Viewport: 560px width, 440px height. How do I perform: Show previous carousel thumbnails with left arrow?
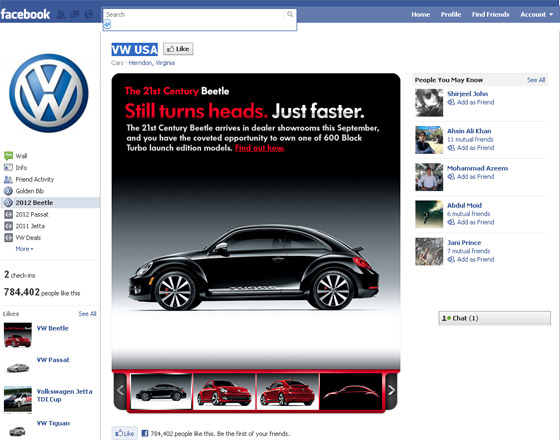click(x=120, y=391)
